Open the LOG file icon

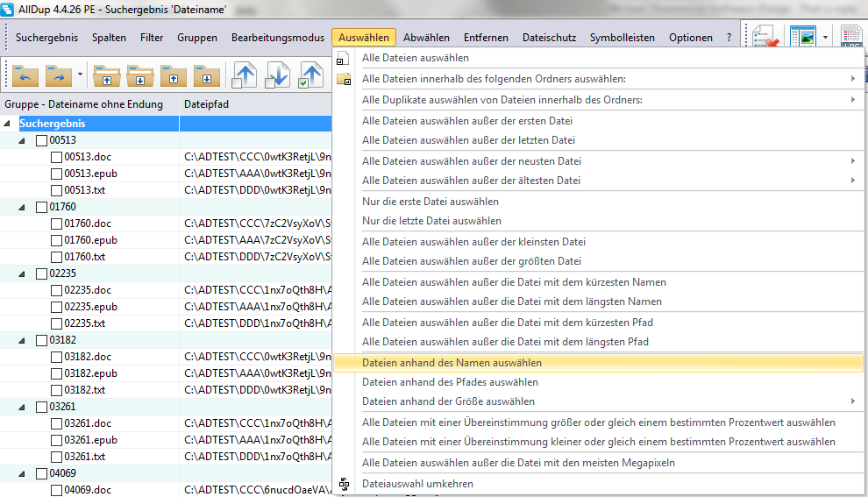(x=851, y=37)
